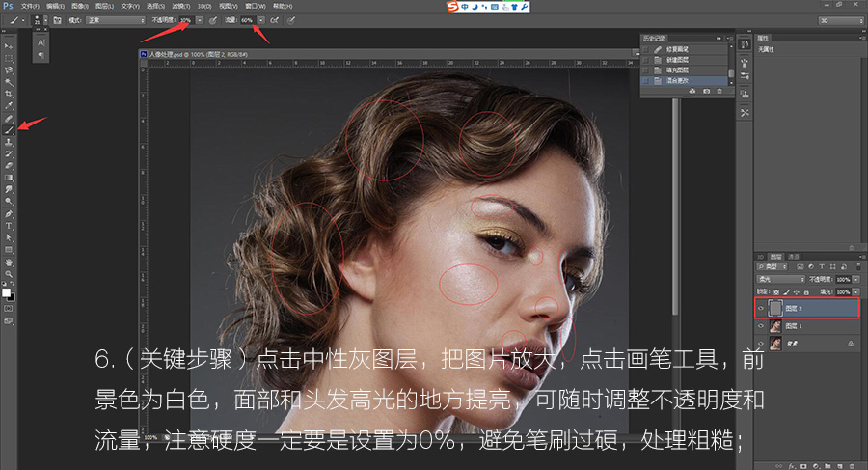Select the Path Selection tool
This screenshot has width=868, height=470.
pos(9,237)
